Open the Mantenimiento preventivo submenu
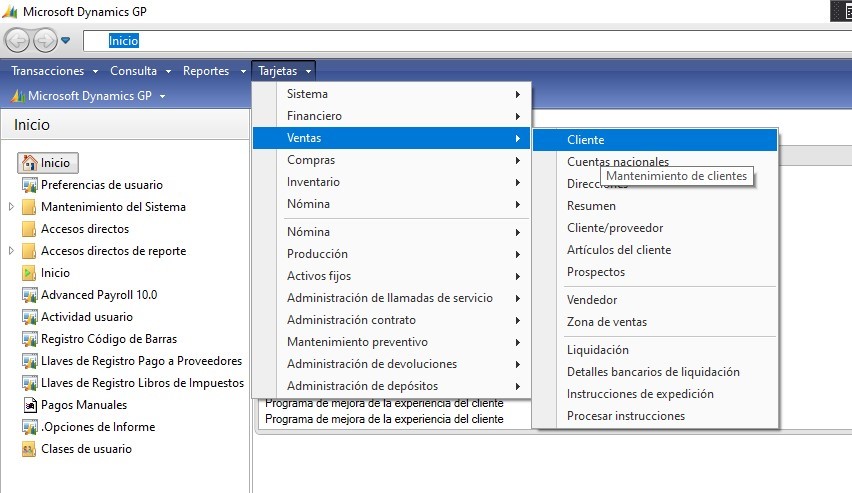The width and height of the screenshot is (852, 493). tap(391, 342)
